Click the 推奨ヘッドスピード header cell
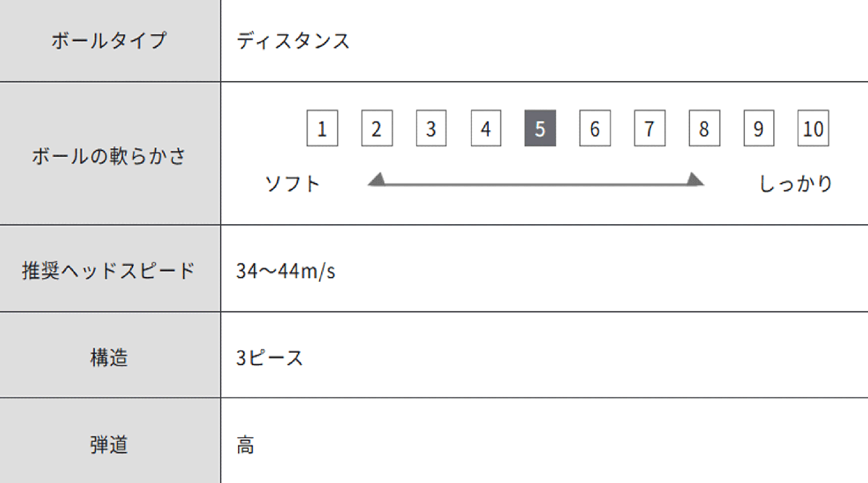Viewport: 868px width, 483px height. (109, 271)
